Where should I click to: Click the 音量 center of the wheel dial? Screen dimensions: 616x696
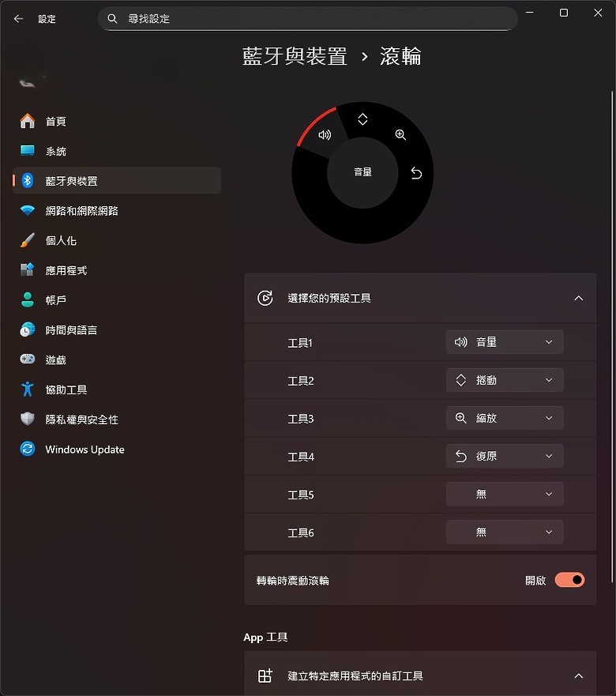(362, 172)
